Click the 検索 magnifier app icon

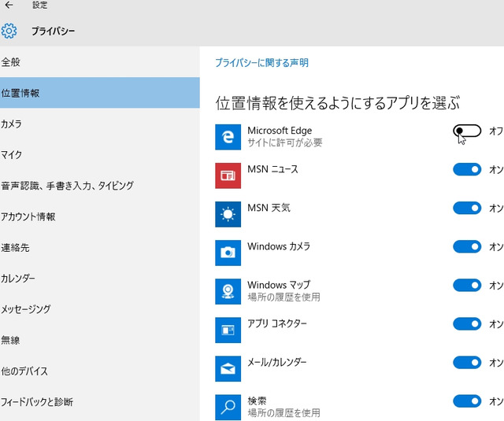point(228,407)
